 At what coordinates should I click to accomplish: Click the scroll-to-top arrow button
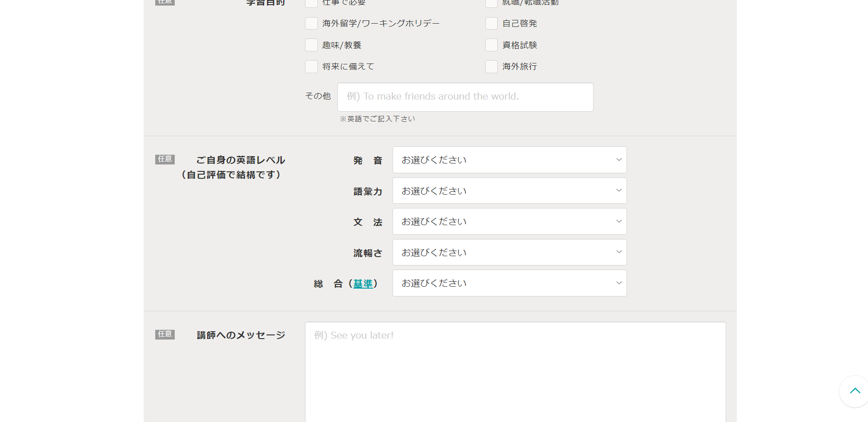point(855,391)
